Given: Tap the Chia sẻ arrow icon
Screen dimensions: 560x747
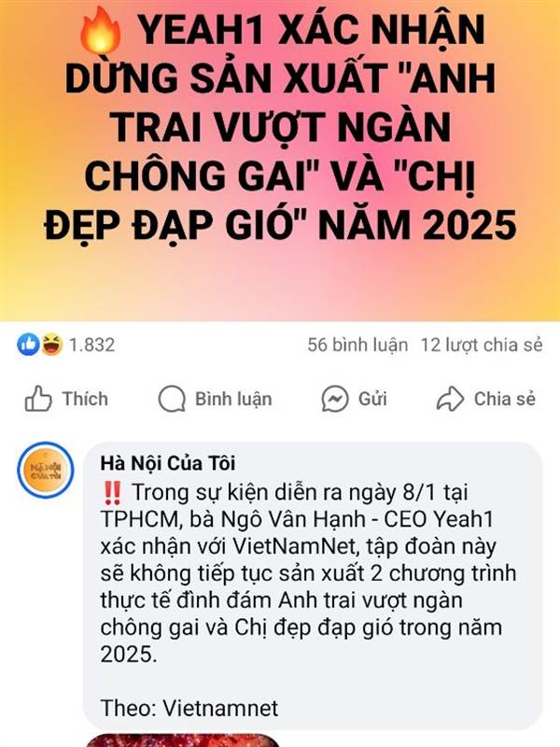Looking at the screenshot, I should pos(450,399).
